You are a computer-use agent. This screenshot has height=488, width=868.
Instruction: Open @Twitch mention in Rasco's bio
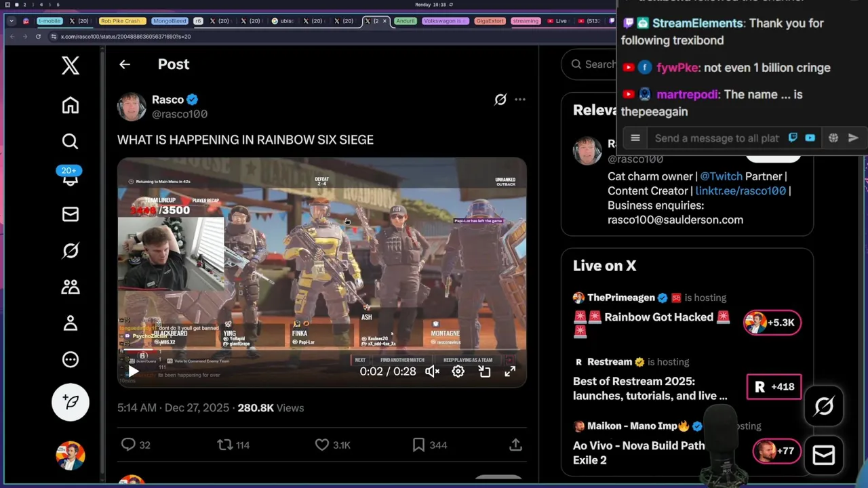coord(721,176)
